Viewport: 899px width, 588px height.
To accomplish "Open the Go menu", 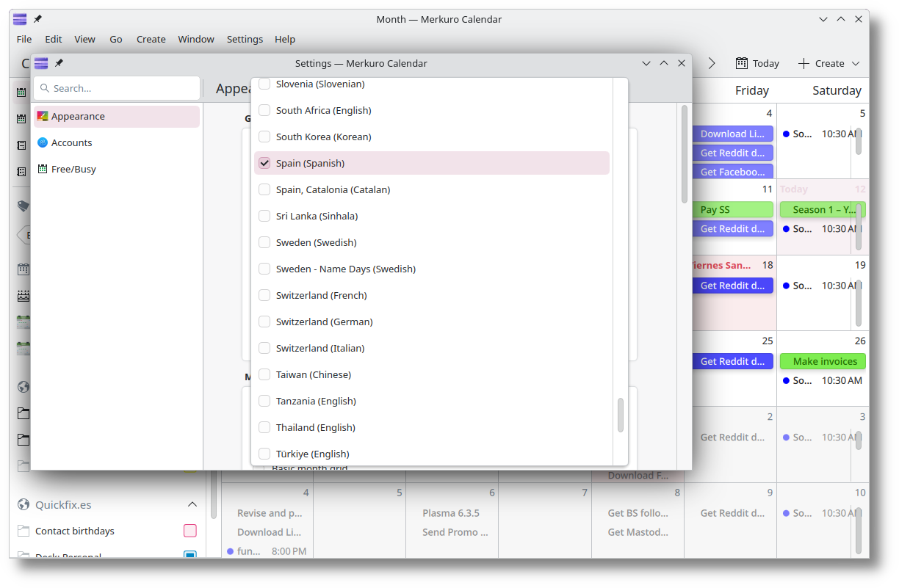I will pyautogui.click(x=116, y=40).
